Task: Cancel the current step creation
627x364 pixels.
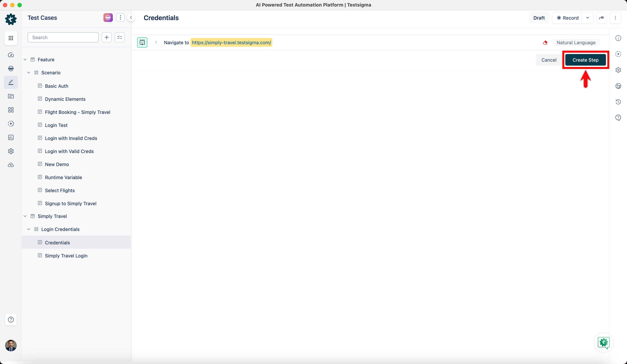Action: click(x=549, y=60)
